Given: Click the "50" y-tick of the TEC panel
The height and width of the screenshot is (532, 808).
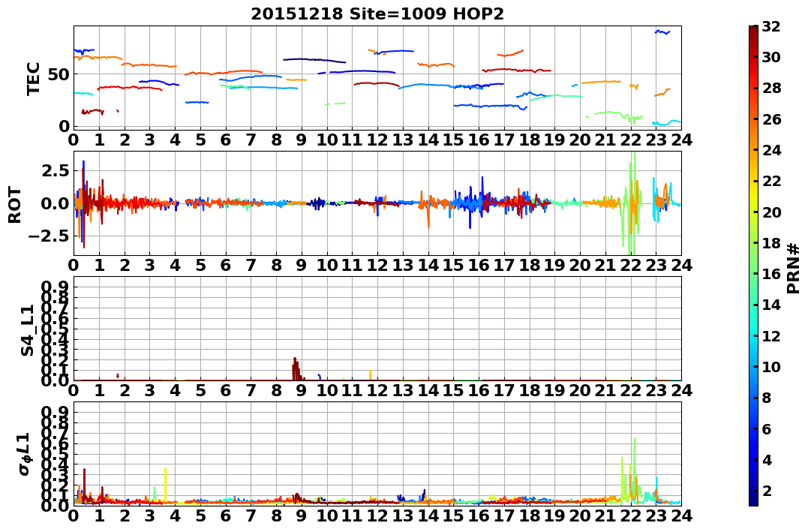Looking at the screenshot, I should pos(60,74).
